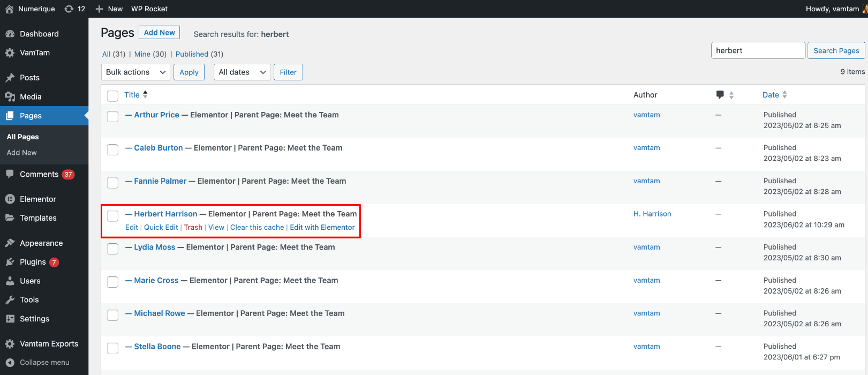
Task: Click the Appearance paintbrush icon
Action: [10, 243]
